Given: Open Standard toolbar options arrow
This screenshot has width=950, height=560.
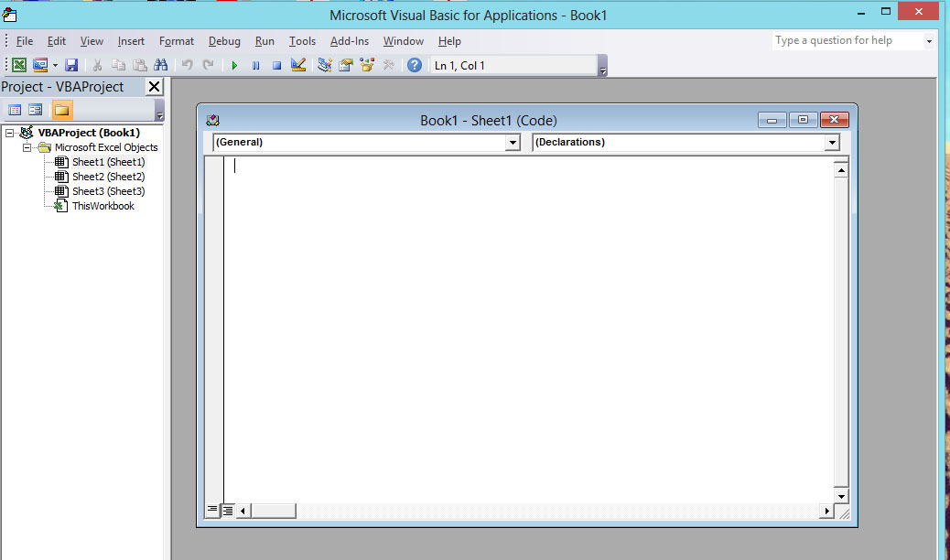Looking at the screenshot, I should (x=602, y=66).
